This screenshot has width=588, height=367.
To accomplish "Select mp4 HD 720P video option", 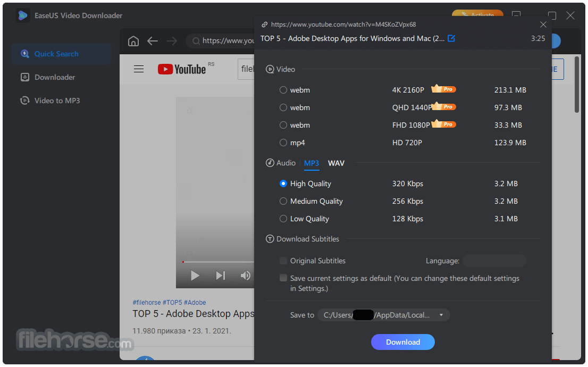I will [x=283, y=143].
